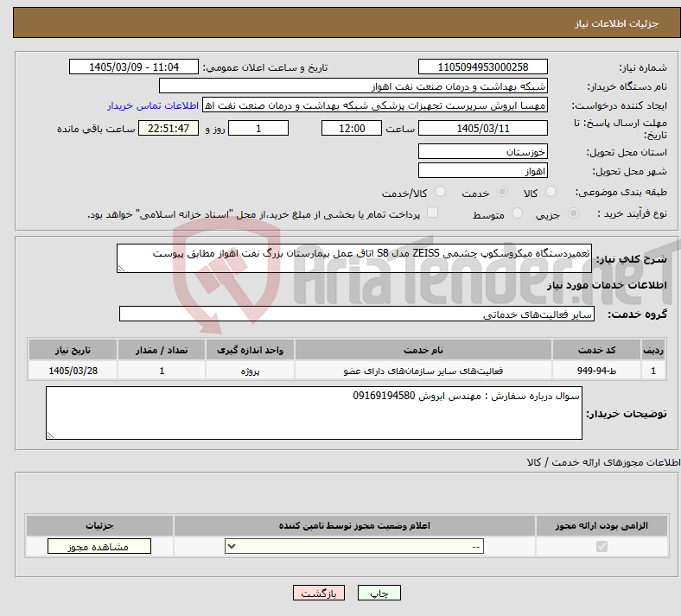Click the اطلاعات مجوزهای ارائه خدمت / کالا heading
The height and width of the screenshot is (616, 681).
[x=603, y=462]
